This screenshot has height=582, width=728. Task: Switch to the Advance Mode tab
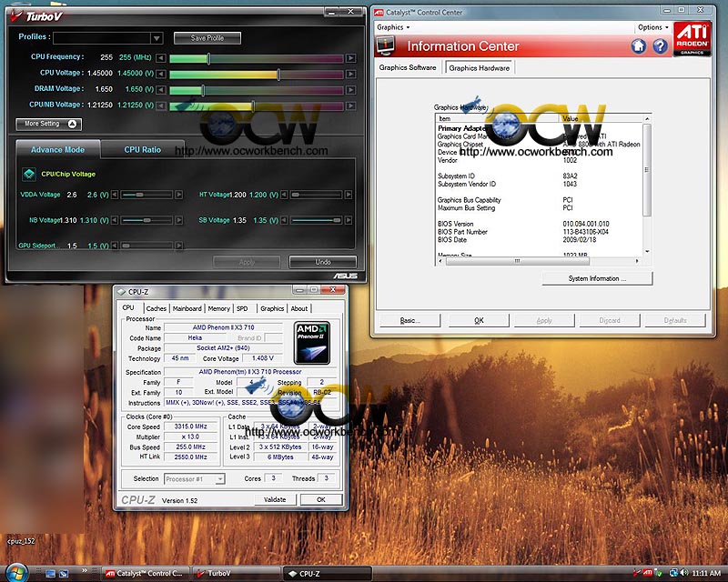(57, 149)
